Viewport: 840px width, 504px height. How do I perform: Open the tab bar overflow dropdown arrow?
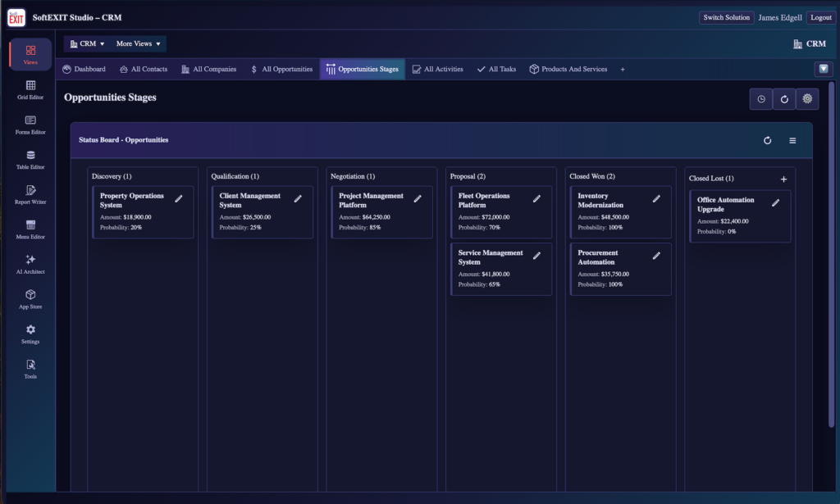coord(824,69)
